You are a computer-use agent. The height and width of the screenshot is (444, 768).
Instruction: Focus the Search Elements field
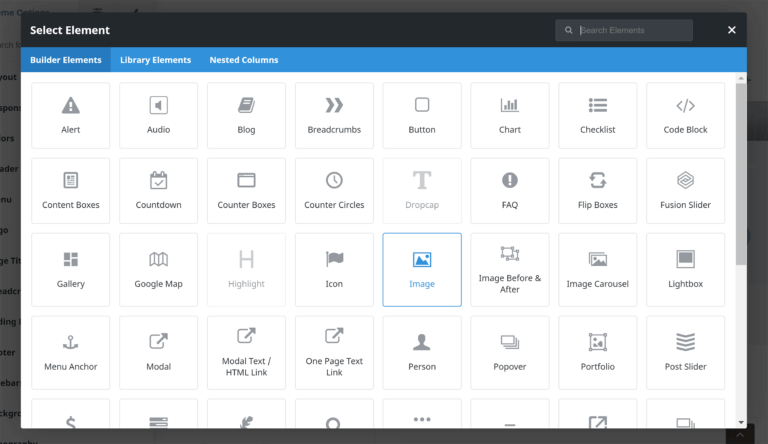coord(624,30)
